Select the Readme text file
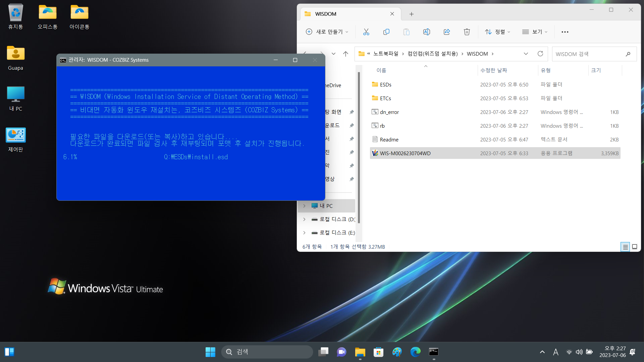This screenshot has width=644, height=362. (x=495, y=139)
